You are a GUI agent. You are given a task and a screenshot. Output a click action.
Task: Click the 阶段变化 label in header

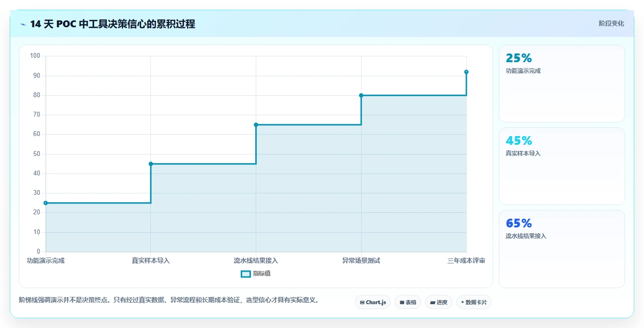pos(611,23)
